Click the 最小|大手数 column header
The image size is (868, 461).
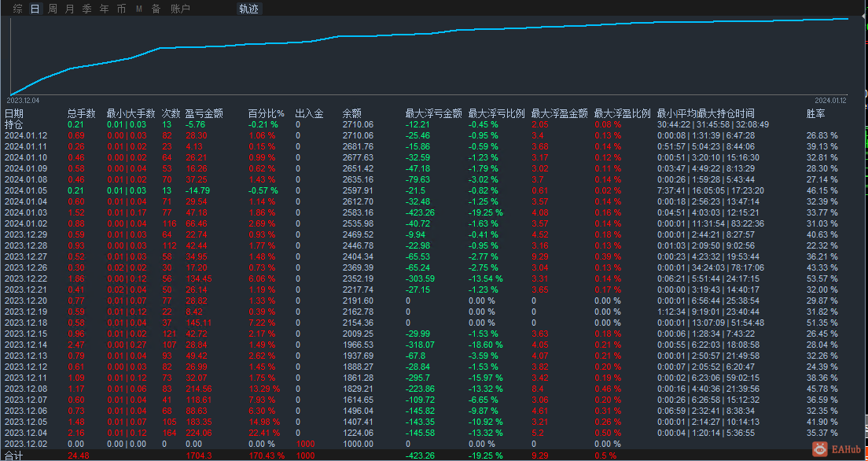coord(131,113)
